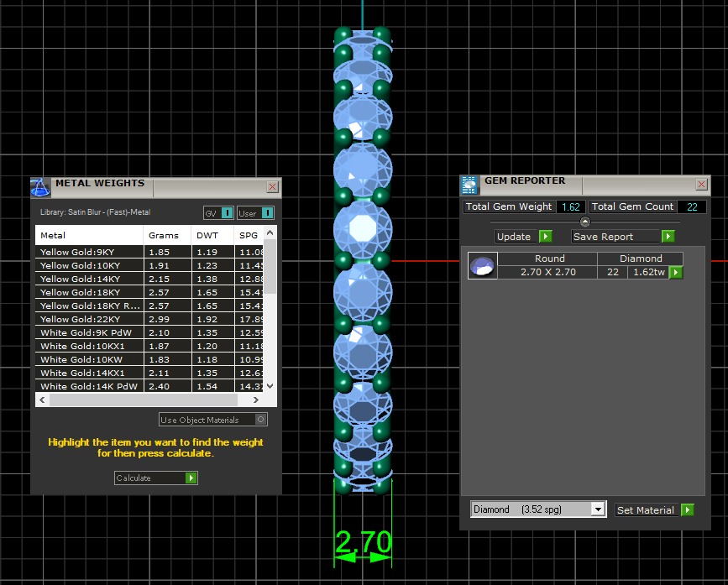Click the Total Gem Weight value 1.62
Viewport: 728px width, 585px height.
[571, 207]
